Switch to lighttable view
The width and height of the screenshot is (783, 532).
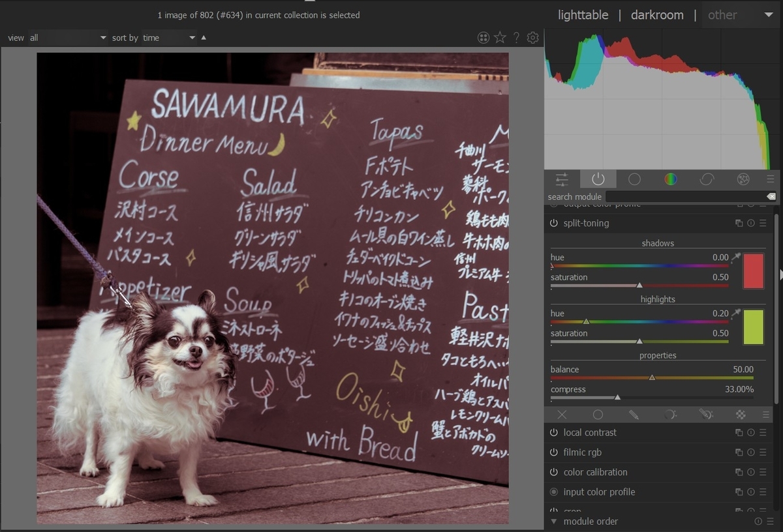coord(583,15)
